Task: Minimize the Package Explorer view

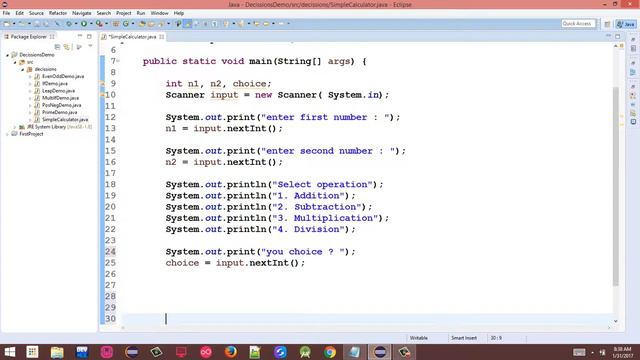Action: 80,36
